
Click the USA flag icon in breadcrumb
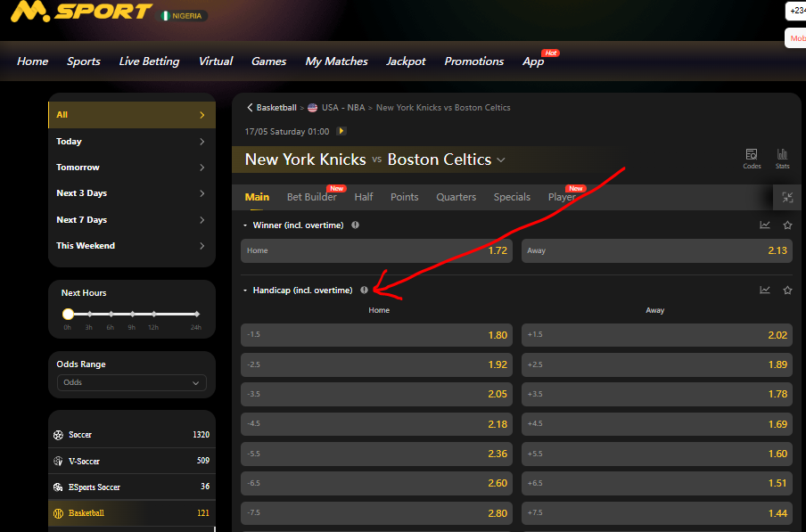click(313, 108)
